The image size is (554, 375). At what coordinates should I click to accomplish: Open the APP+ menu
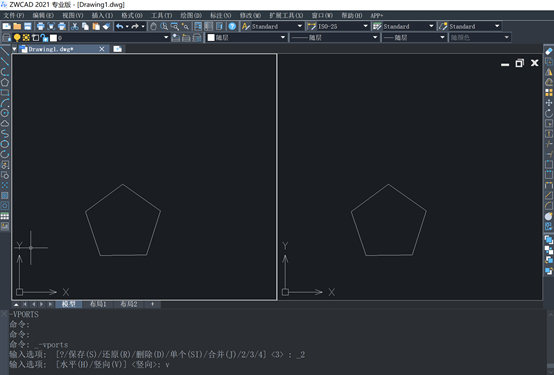pos(377,16)
